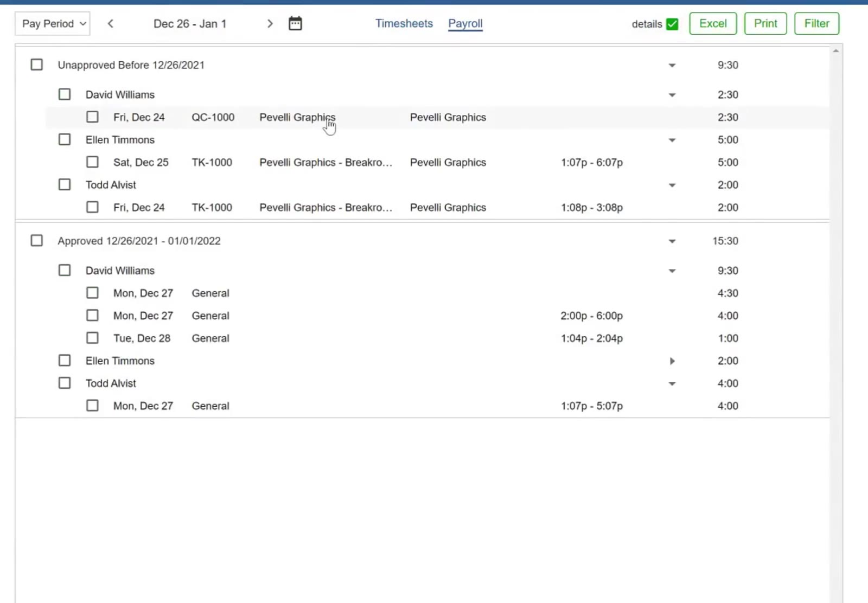Check David Williams under Approved section
Viewport: 868px width, 603px height.
65,270
